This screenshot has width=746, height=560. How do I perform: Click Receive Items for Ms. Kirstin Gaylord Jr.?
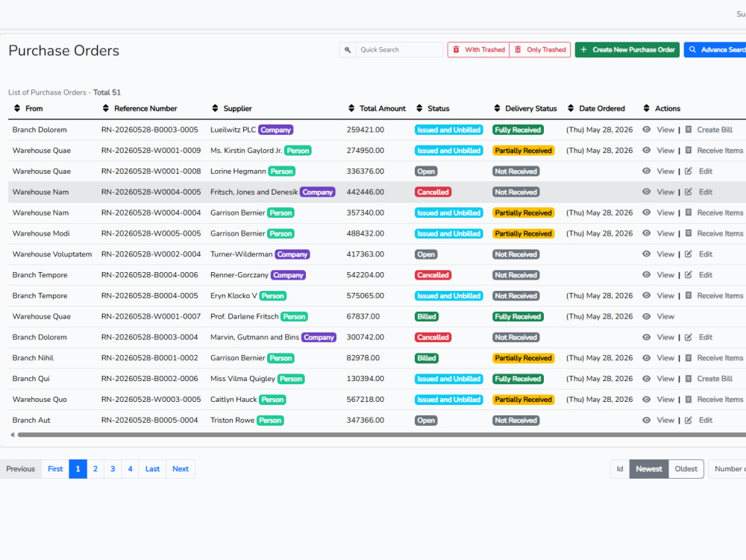click(720, 150)
